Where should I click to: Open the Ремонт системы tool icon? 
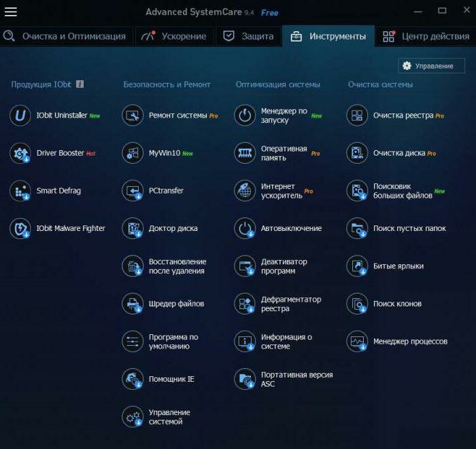point(133,115)
